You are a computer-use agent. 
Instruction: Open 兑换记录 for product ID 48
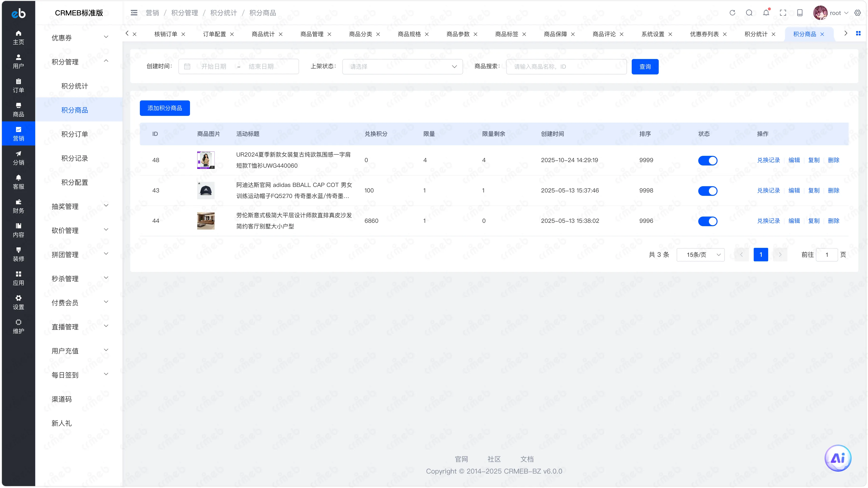click(x=768, y=160)
